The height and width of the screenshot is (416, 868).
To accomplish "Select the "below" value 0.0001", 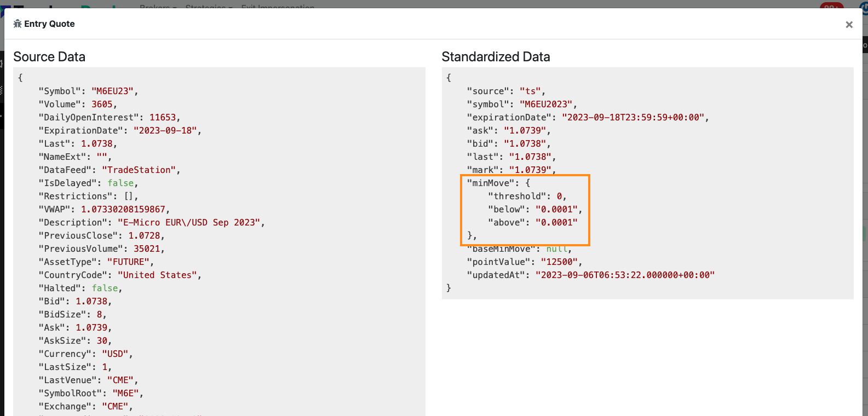I will tap(556, 210).
